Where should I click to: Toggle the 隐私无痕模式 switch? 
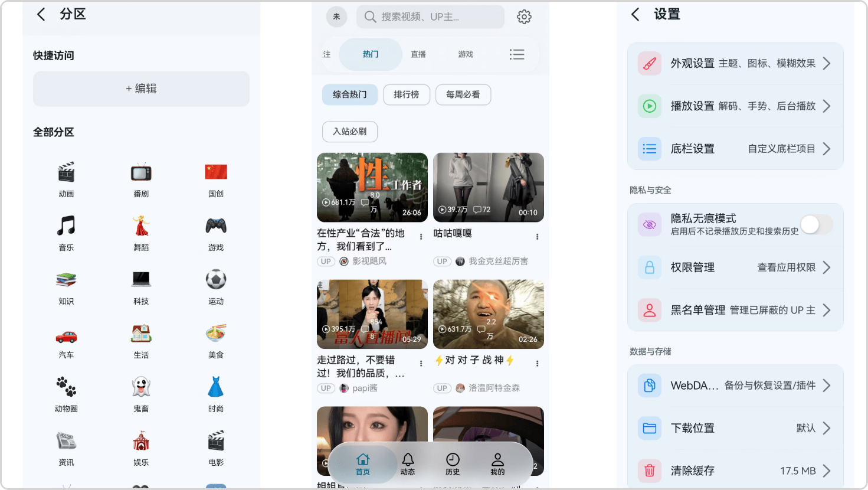tap(817, 224)
